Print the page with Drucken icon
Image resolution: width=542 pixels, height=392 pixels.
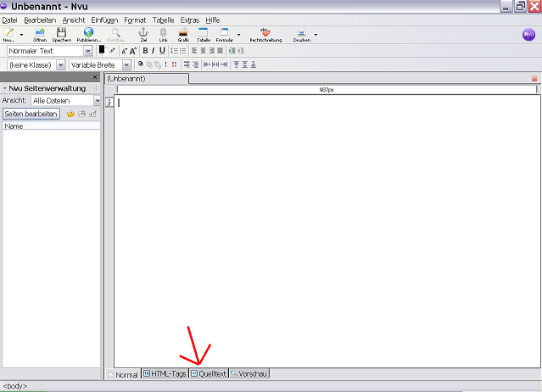(302, 34)
